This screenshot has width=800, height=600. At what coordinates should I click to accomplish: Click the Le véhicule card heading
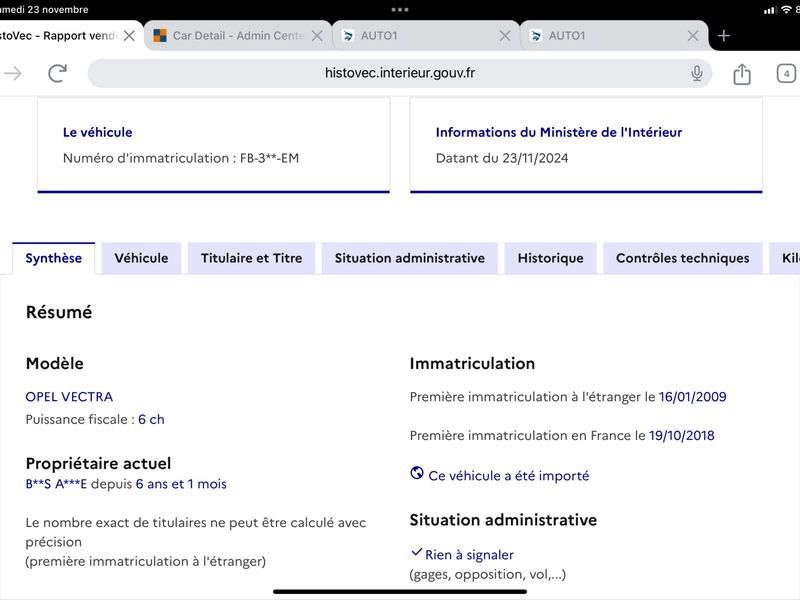[97, 132]
